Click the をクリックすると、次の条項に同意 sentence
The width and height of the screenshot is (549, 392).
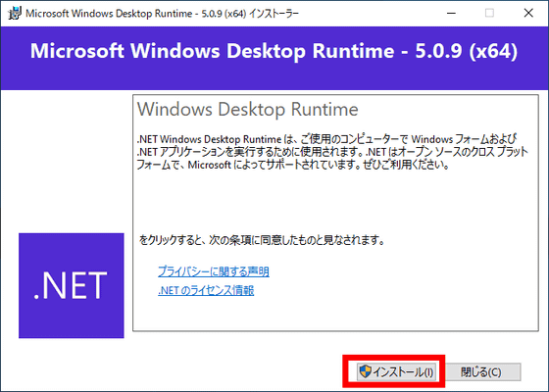(x=262, y=240)
